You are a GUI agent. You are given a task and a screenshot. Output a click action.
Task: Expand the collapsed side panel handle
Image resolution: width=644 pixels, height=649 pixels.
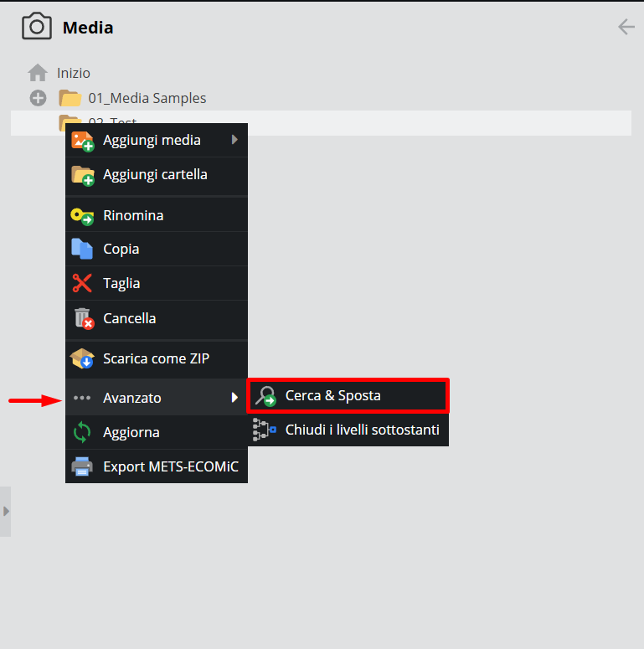[x=6, y=511]
